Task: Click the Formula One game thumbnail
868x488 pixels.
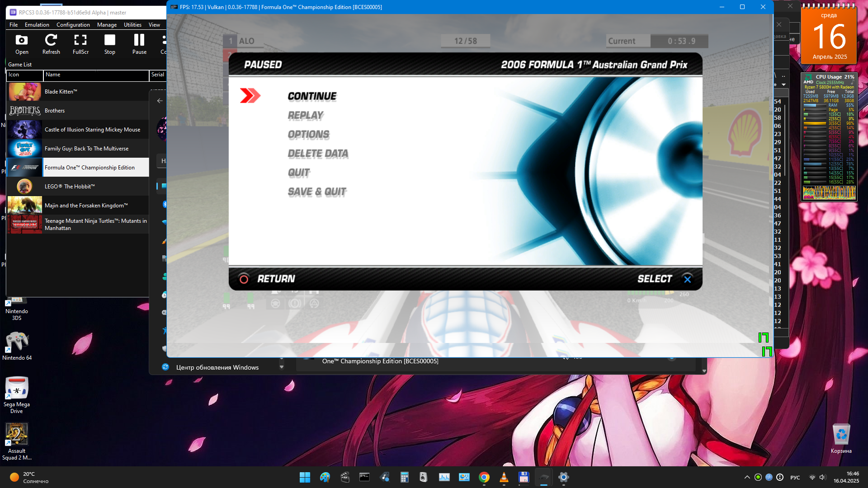Action: pos(25,168)
